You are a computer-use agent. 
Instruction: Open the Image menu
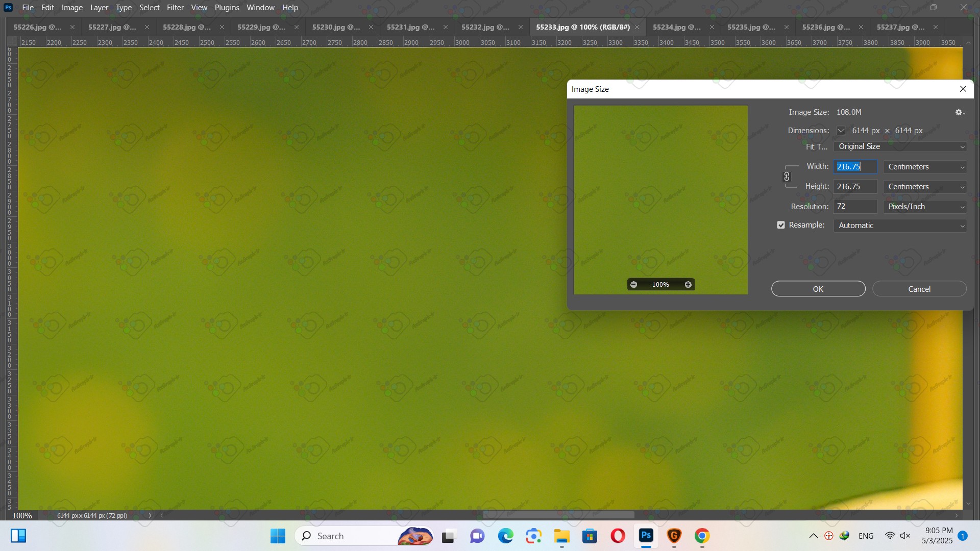tap(72, 8)
